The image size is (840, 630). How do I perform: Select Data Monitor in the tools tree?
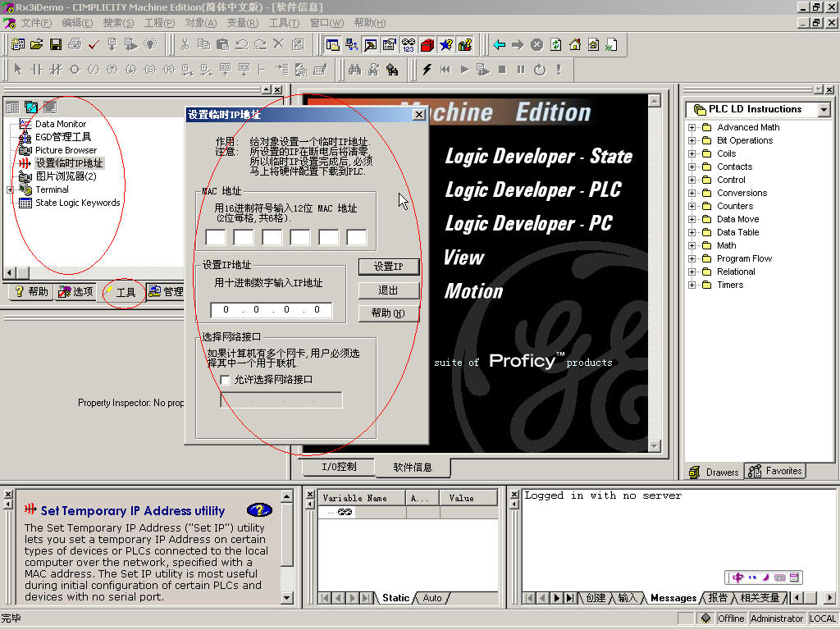point(61,124)
